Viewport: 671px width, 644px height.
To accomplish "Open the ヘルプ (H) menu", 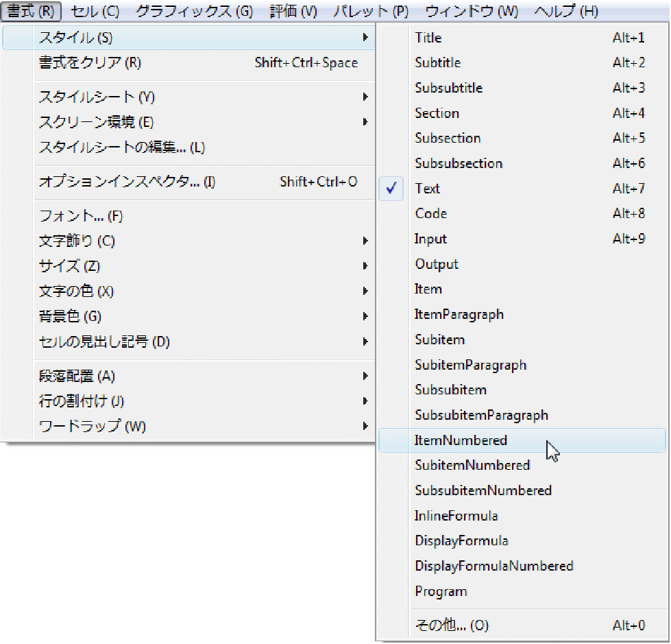I will [565, 11].
